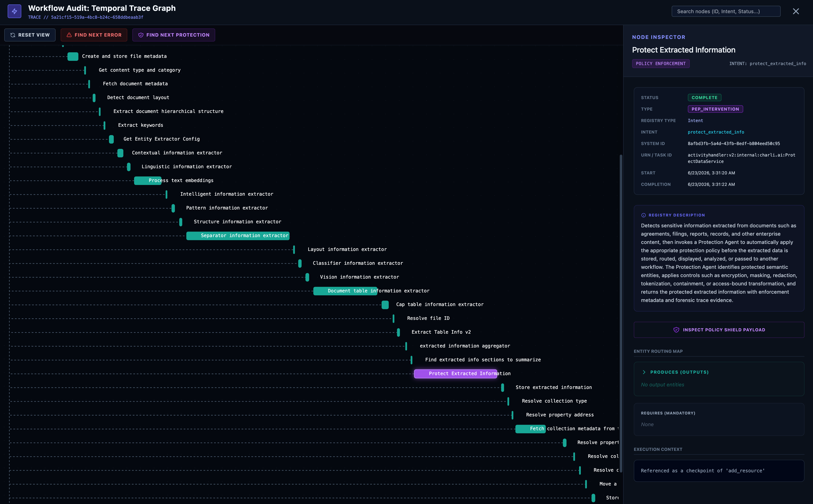The image size is (813, 504).
Task: Click 'Pattern information extractor' label
Action: [227, 208]
